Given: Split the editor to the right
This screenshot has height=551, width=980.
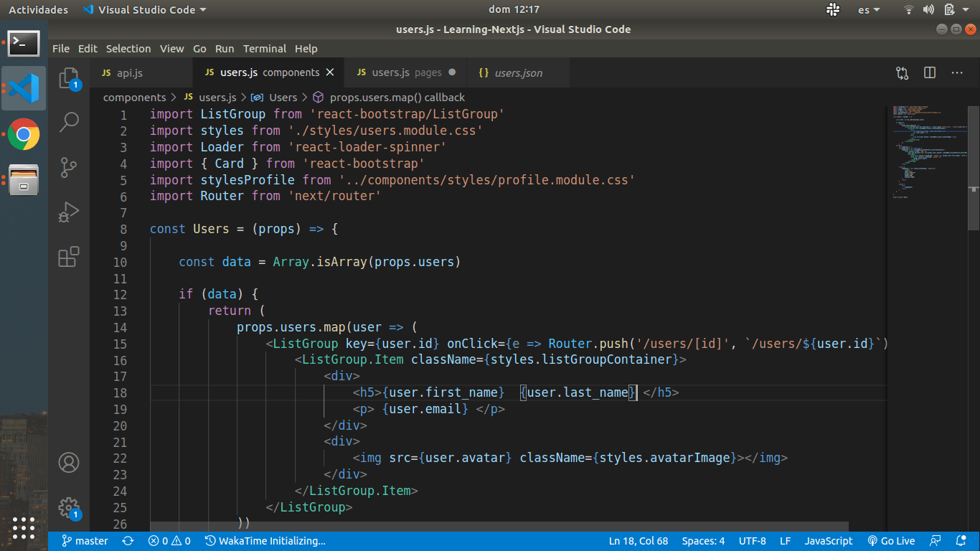Looking at the screenshot, I should tap(930, 72).
